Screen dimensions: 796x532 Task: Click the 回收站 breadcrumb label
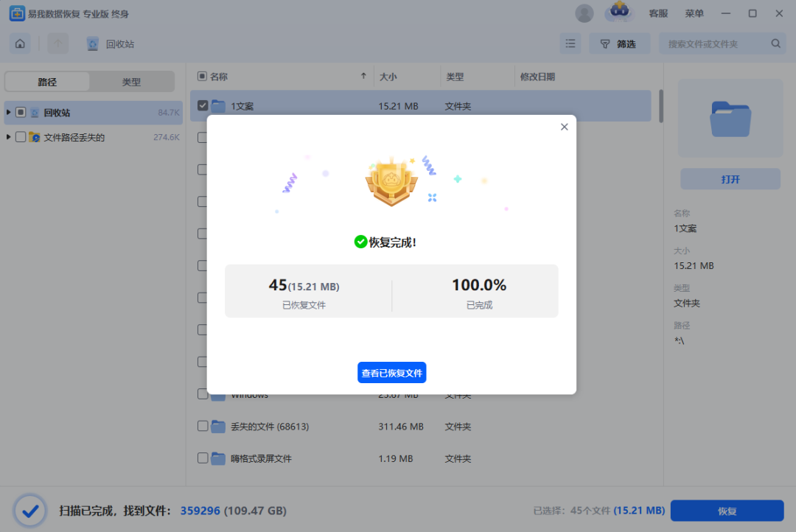[x=120, y=44]
